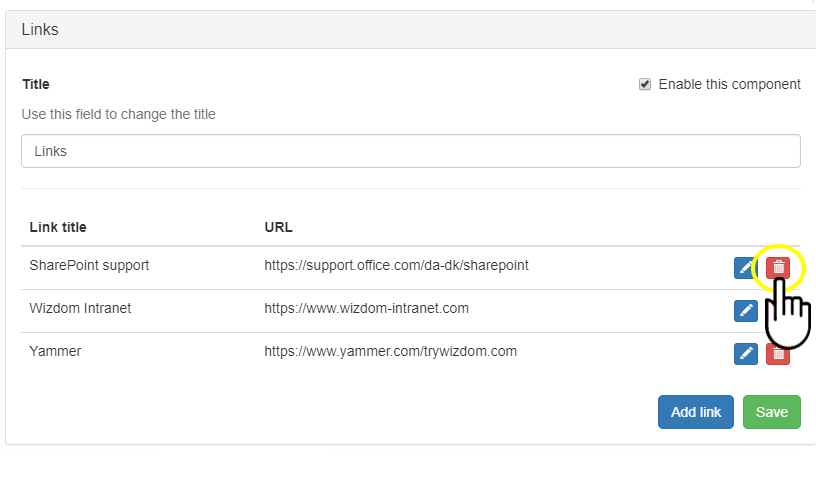Edit the SharePoint support link
The image size is (816, 492).
[x=745, y=268]
